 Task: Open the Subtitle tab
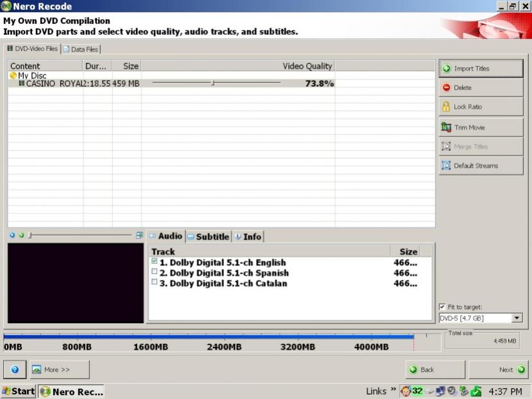click(x=209, y=236)
